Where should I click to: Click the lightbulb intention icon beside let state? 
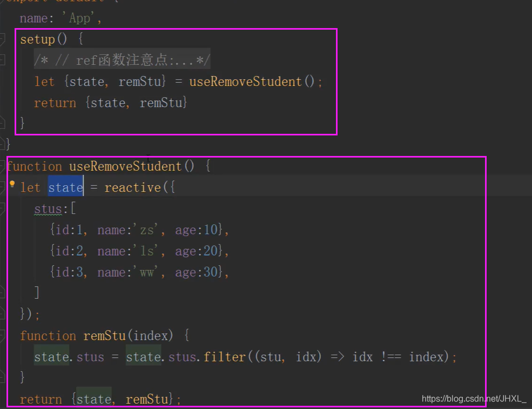(12, 184)
